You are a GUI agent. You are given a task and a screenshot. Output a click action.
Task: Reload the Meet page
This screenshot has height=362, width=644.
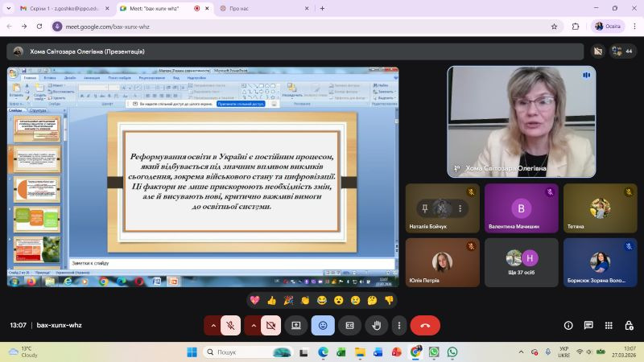coord(39,27)
